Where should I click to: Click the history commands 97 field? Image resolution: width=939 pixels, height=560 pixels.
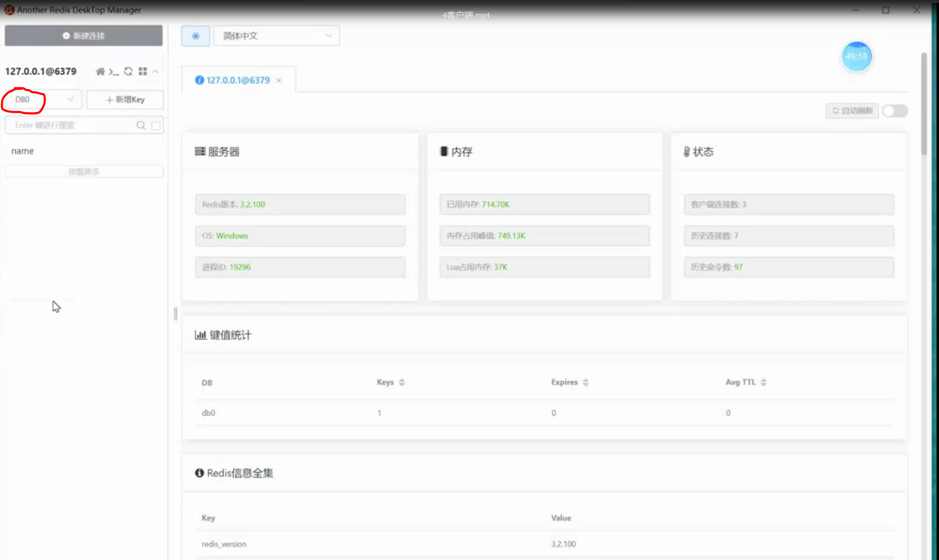click(x=789, y=267)
